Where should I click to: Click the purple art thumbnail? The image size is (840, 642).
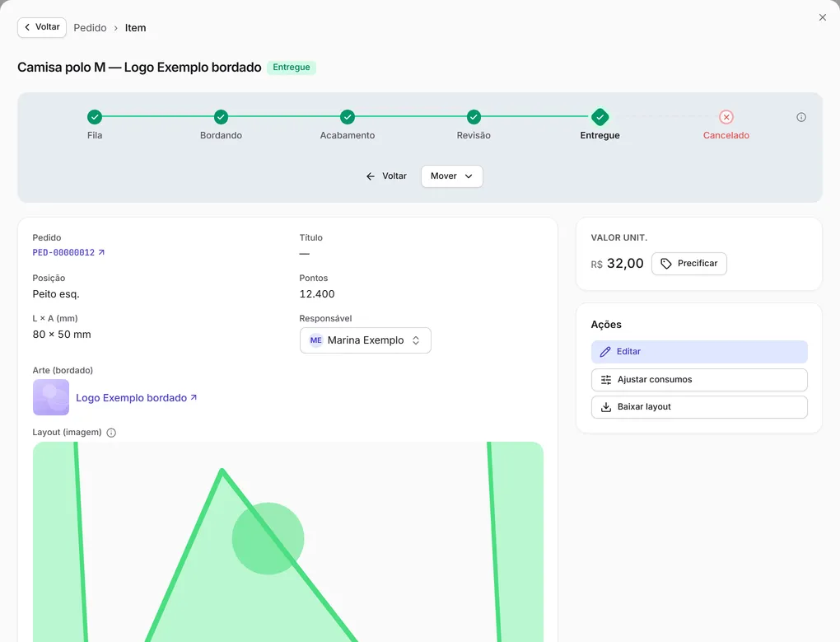click(51, 397)
